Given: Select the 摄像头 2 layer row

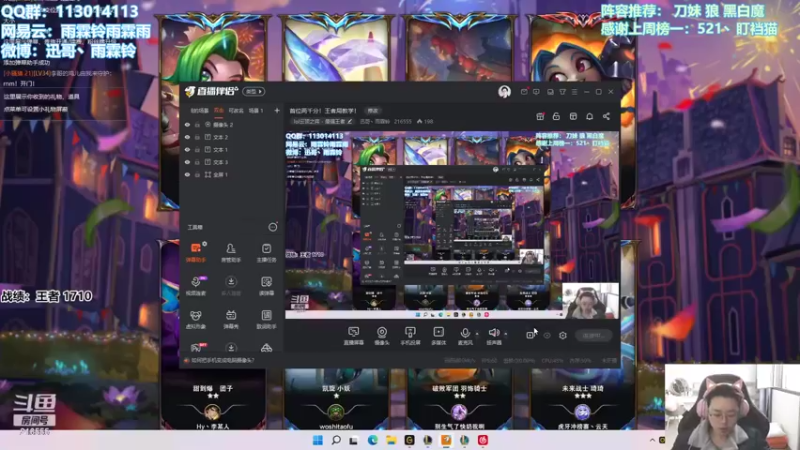Looking at the screenshot, I should pos(232,124).
